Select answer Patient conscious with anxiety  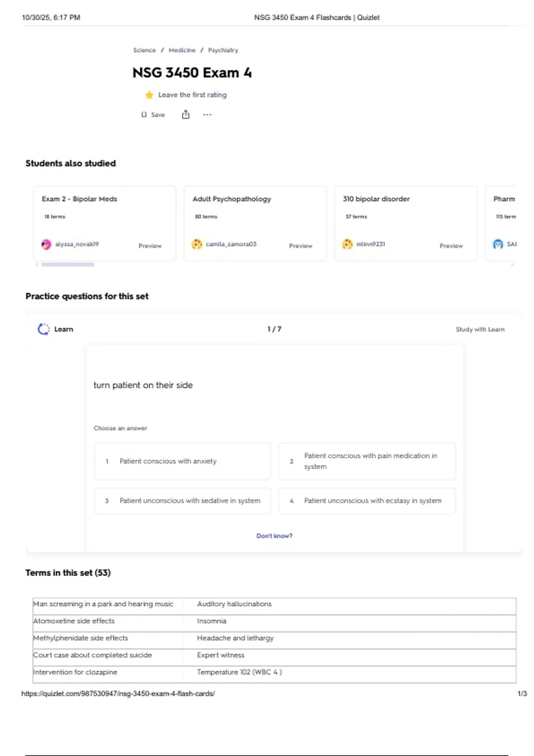[182, 461]
